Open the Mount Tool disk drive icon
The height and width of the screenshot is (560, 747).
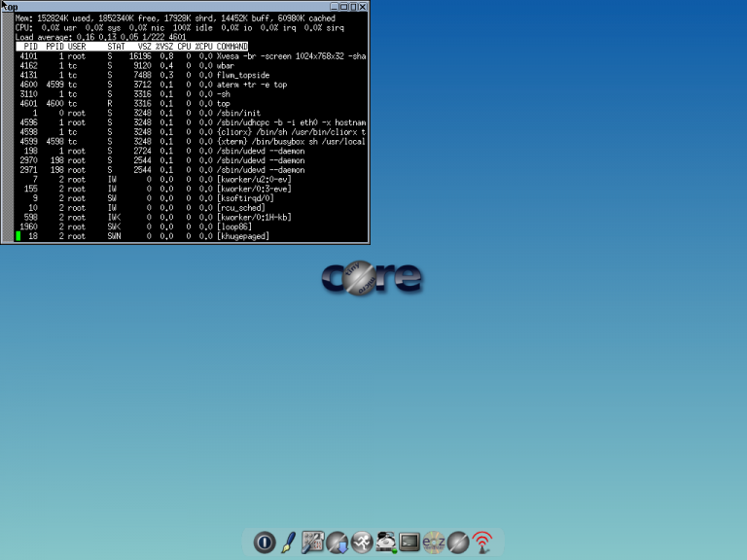(385, 542)
